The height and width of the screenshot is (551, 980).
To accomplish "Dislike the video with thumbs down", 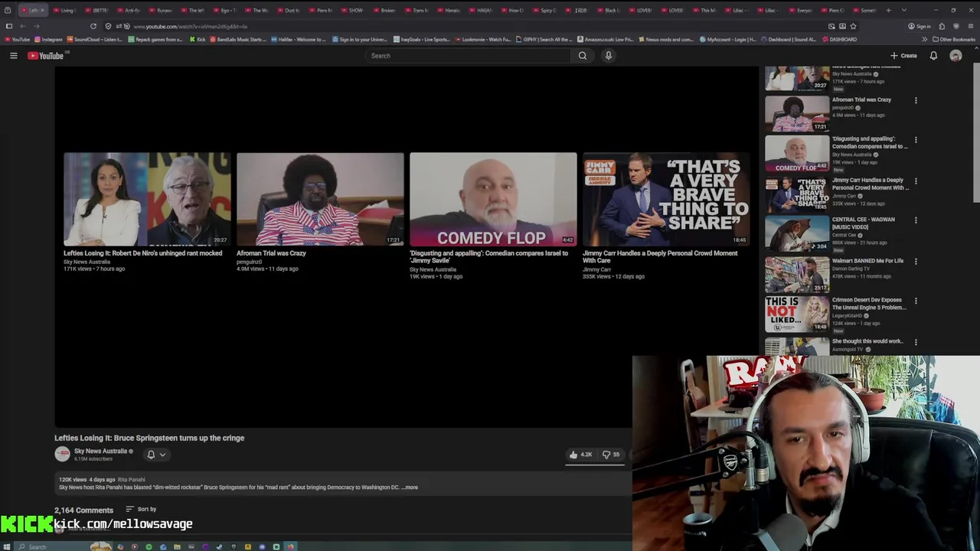I will click(611, 455).
